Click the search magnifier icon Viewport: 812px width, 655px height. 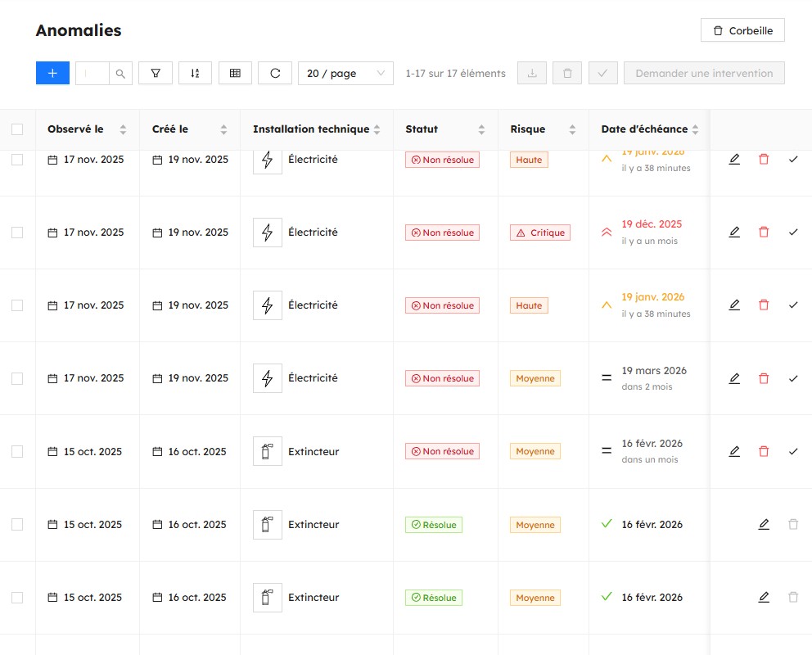[x=120, y=73]
